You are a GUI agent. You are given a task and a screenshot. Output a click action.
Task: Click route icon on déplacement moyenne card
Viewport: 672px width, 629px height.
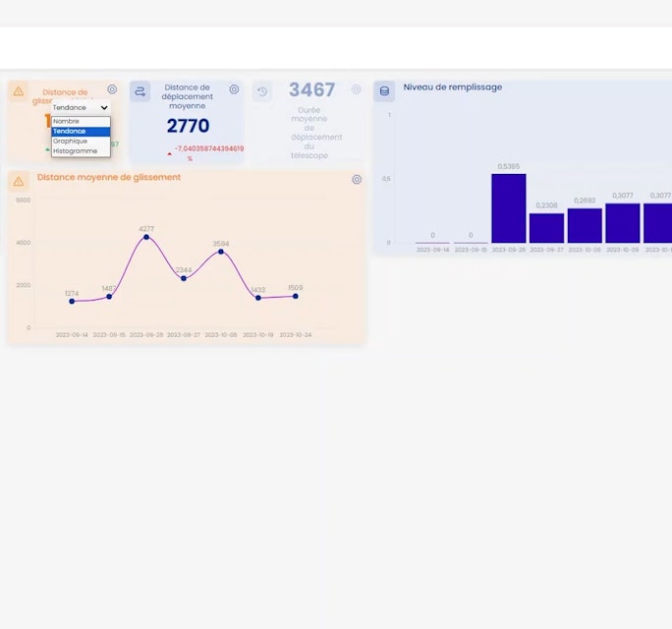[x=140, y=91]
